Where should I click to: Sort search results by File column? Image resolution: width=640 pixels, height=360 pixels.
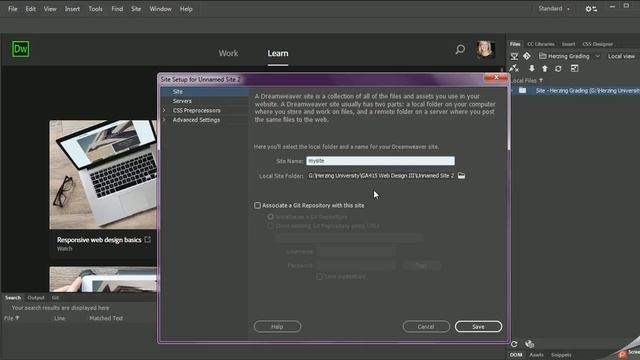11,318
